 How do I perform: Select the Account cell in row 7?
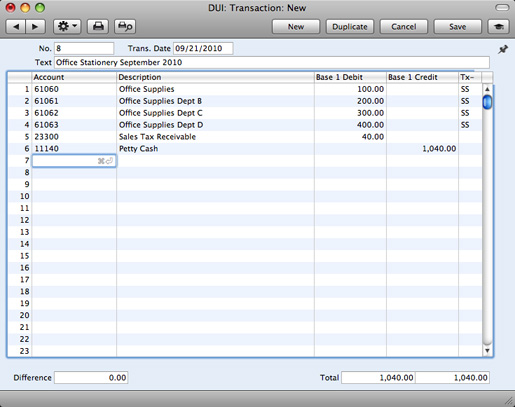(x=74, y=161)
